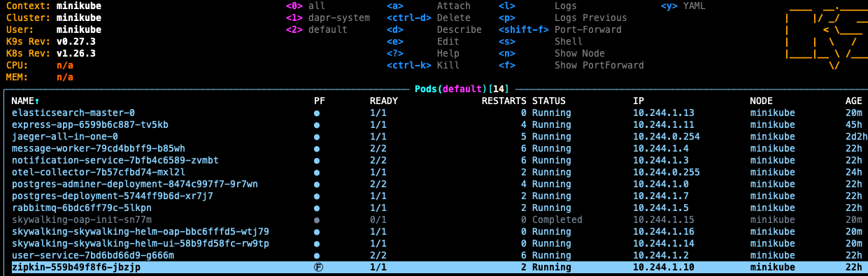Click the PF dot for express-app-6599b6c887-tv5kb
The height and width of the screenshot is (276, 868).
click(x=318, y=125)
